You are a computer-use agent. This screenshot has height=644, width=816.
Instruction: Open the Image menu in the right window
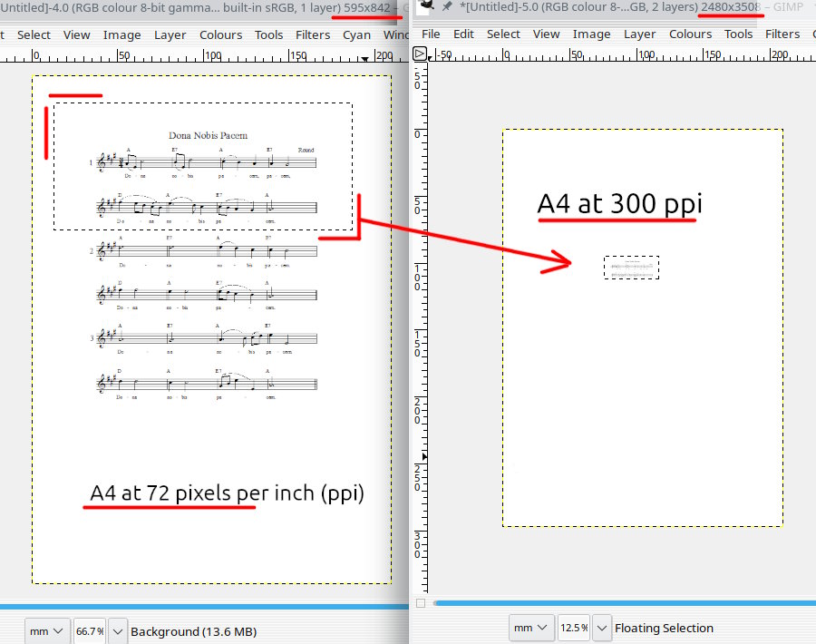click(592, 34)
